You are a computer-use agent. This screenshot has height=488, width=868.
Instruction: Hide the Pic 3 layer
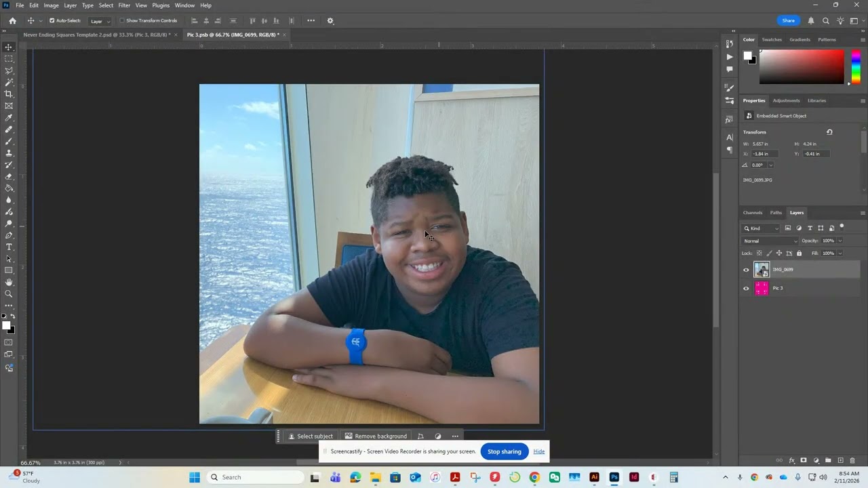[746, 288]
